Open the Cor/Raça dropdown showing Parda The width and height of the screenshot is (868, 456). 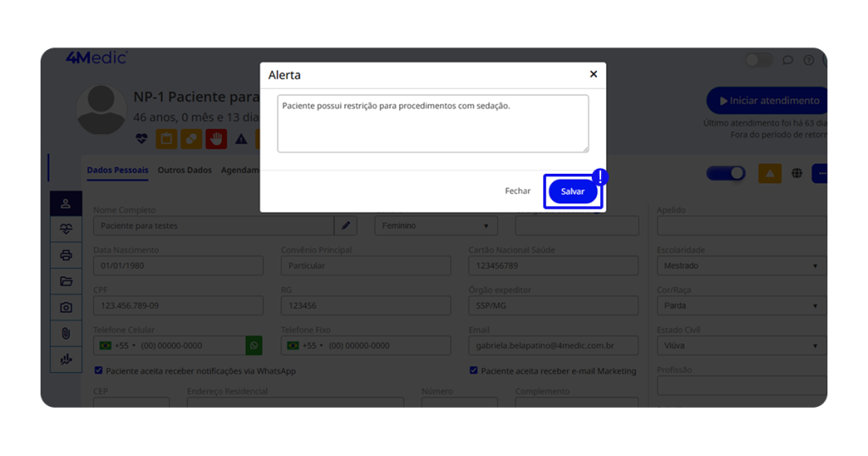[740, 306]
